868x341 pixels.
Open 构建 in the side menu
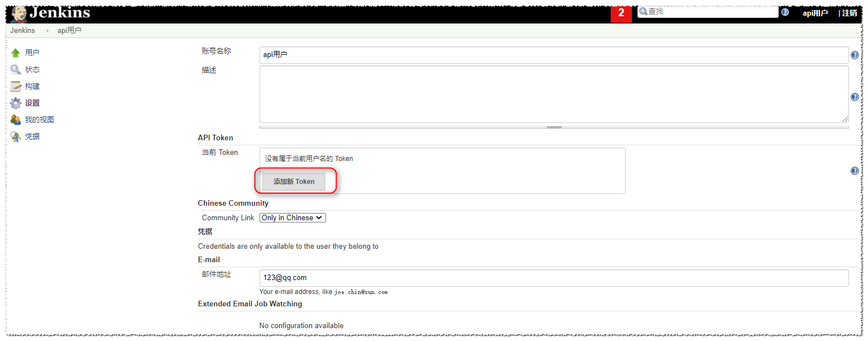click(x=32, y=87)
